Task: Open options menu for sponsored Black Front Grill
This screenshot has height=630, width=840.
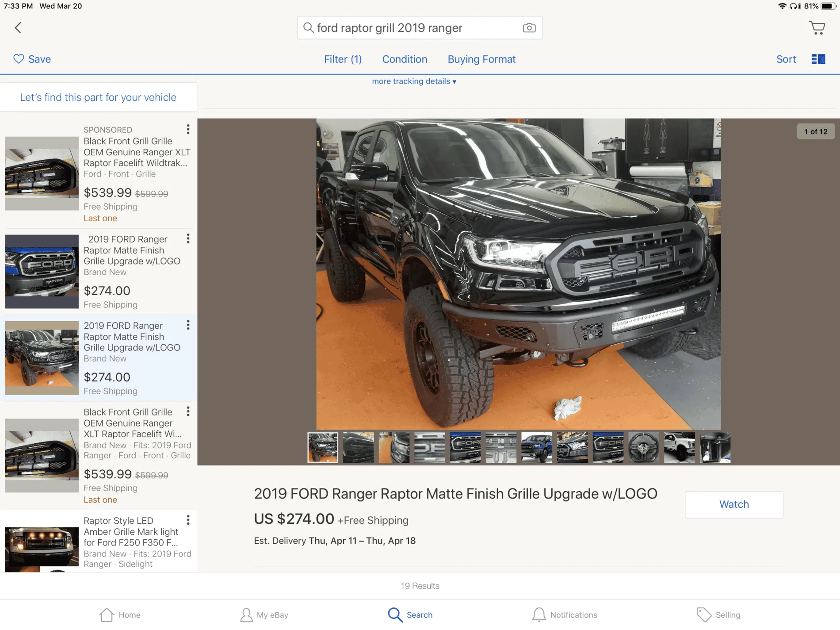Action: point(188,129)
